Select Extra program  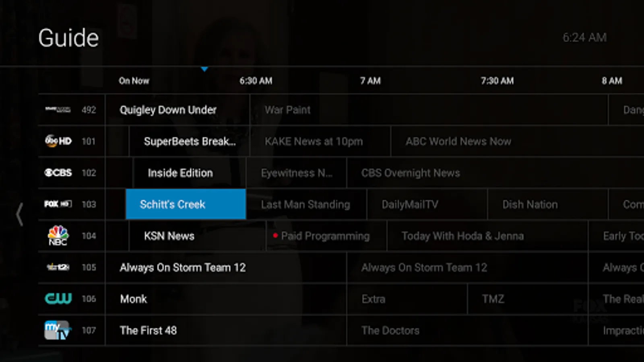(407, 299)
